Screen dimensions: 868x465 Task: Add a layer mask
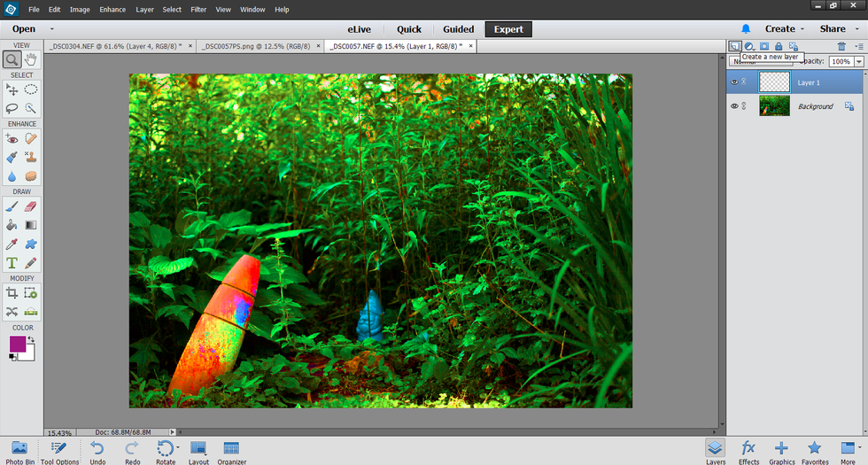763,46
